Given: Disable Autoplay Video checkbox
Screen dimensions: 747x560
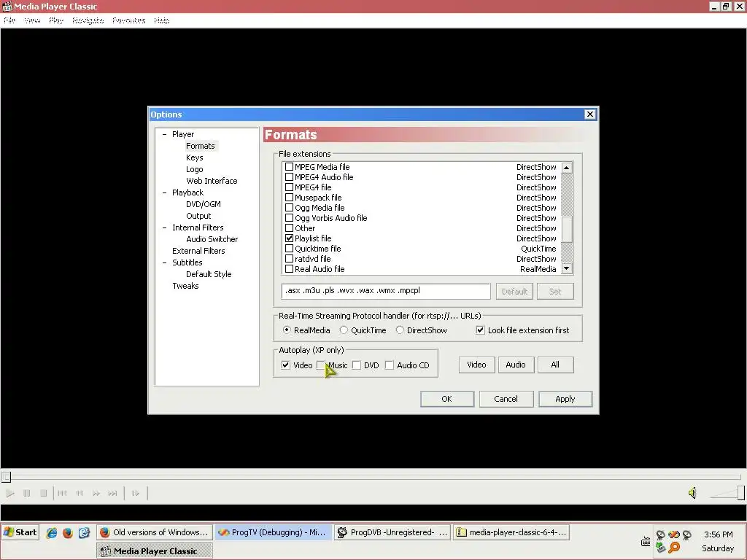Looking at the screenshot, I should pos(285,365).
